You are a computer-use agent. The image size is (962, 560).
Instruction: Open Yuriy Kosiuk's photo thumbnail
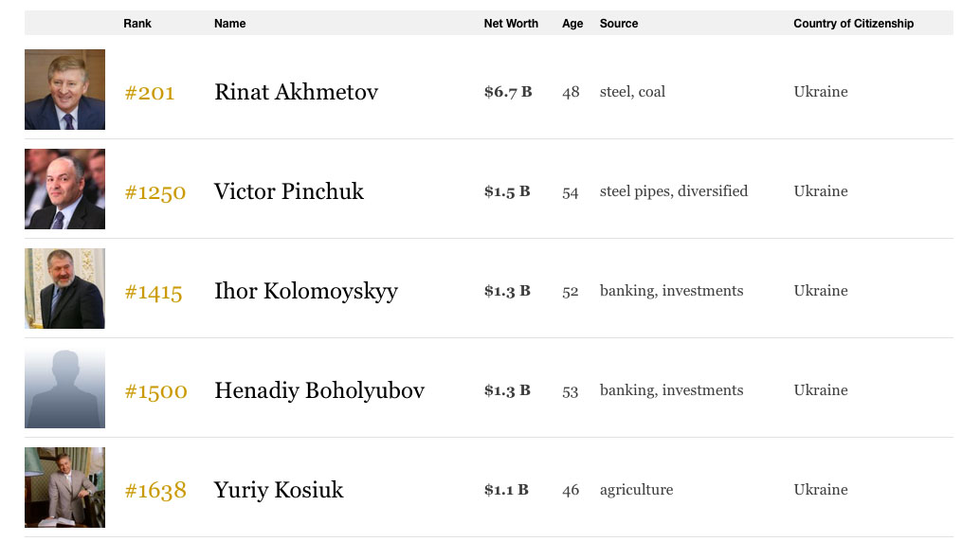pyautogui.click(x=64, y=488)
